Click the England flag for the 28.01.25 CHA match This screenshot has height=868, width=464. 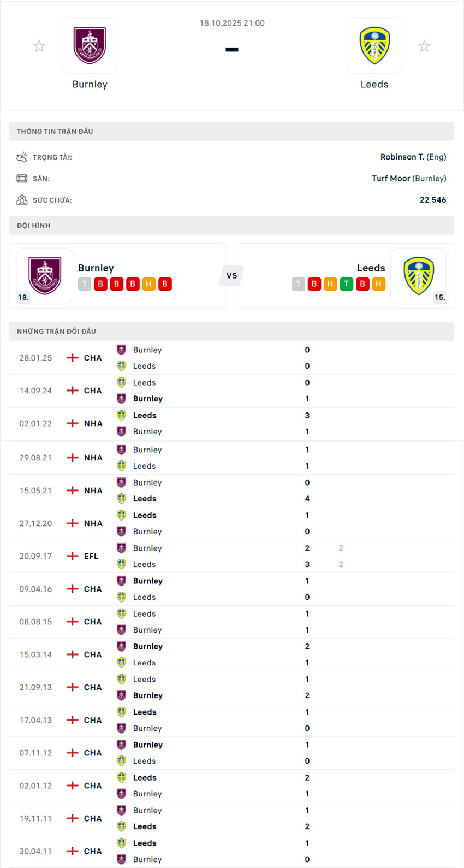[x=72, y=358]
